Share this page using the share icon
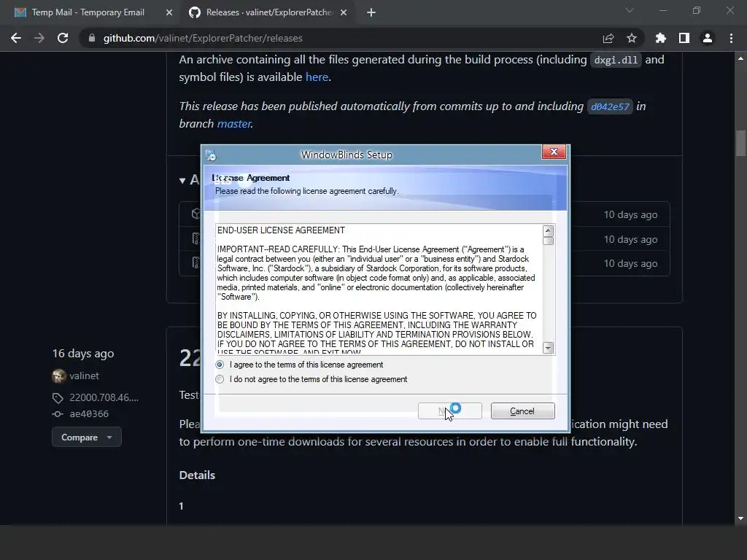This screenshot has height=560, width=747. tap(608, 38)
